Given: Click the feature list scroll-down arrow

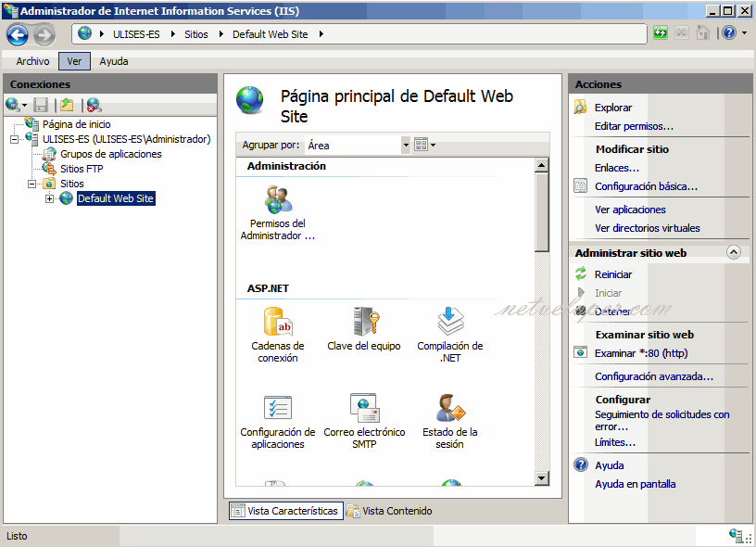Looking at the screenshot, I should click(541, 478).
